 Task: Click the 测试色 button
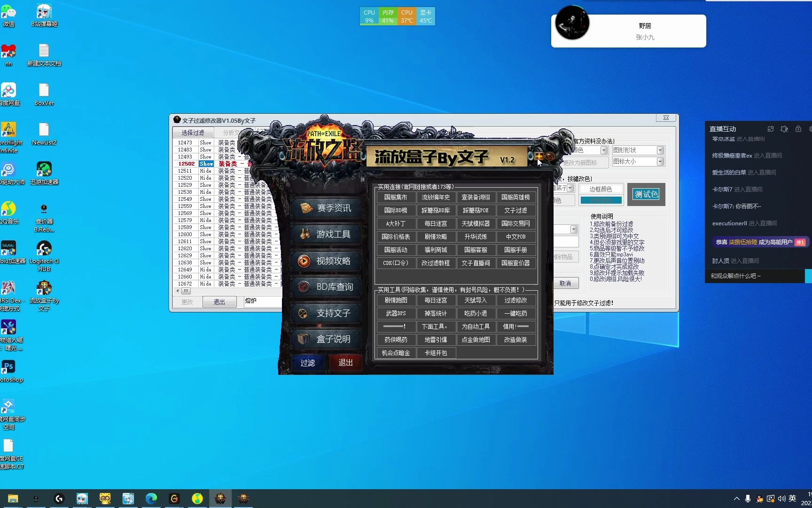click(x=646, y=194)
